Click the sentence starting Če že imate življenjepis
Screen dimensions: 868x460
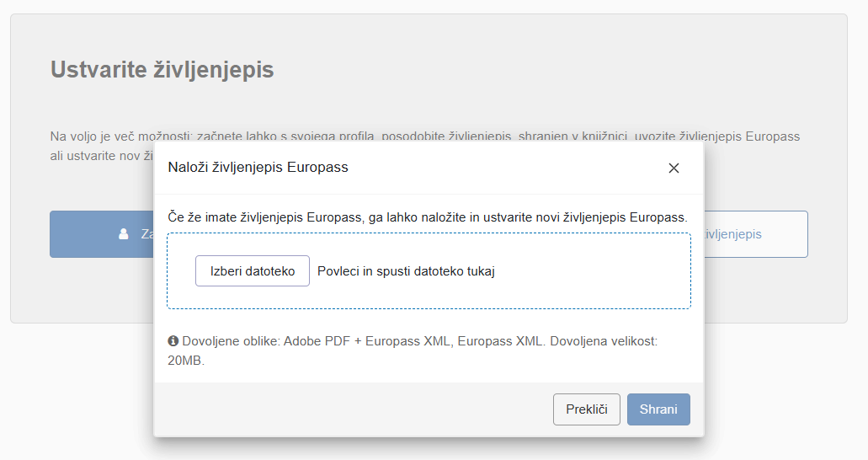(428, 217)
